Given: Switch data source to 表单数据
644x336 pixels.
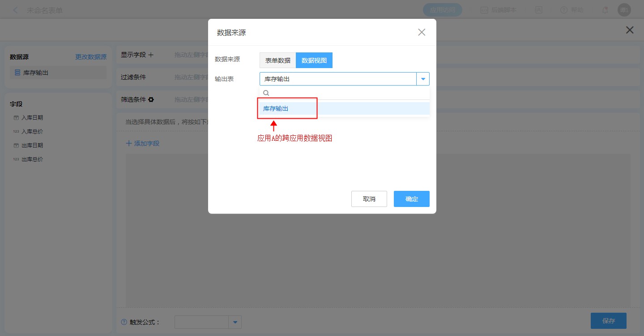Looking at the screenshot, I should click(x=277, y=60).
